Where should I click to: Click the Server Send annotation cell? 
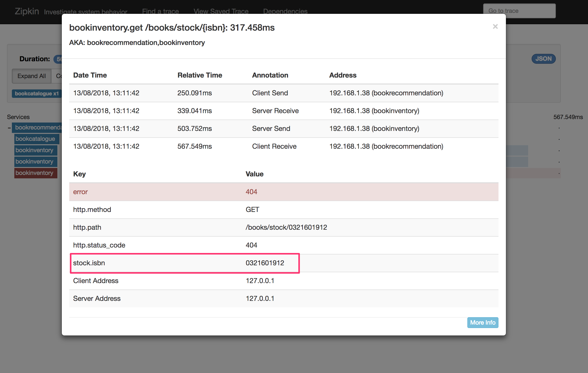coord(271,129)
